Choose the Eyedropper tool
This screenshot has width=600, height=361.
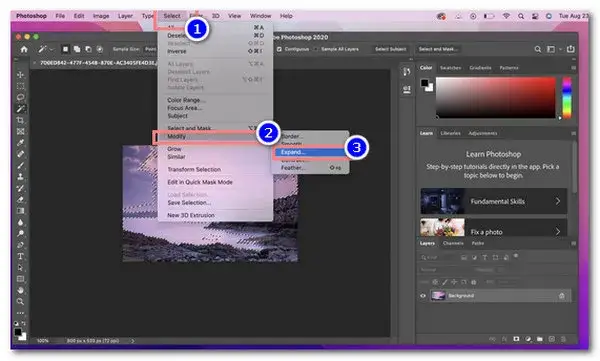pos(20,143)
